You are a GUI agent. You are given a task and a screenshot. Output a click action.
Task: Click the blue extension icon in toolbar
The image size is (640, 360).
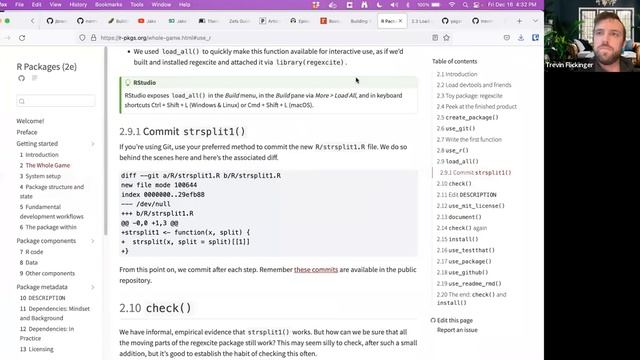[535, 38]
